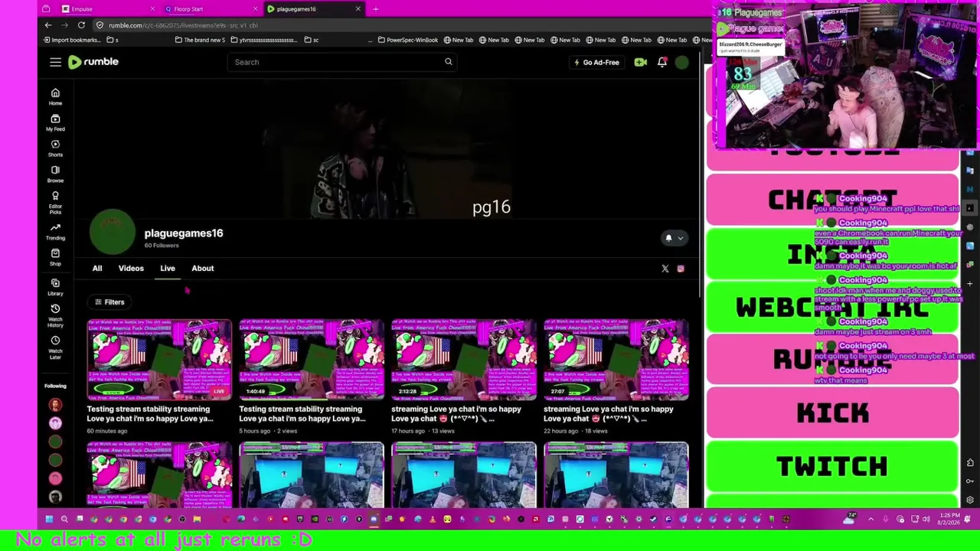980x551 pixels.
Task: Open a new browser tab
Action: point(375,9)
